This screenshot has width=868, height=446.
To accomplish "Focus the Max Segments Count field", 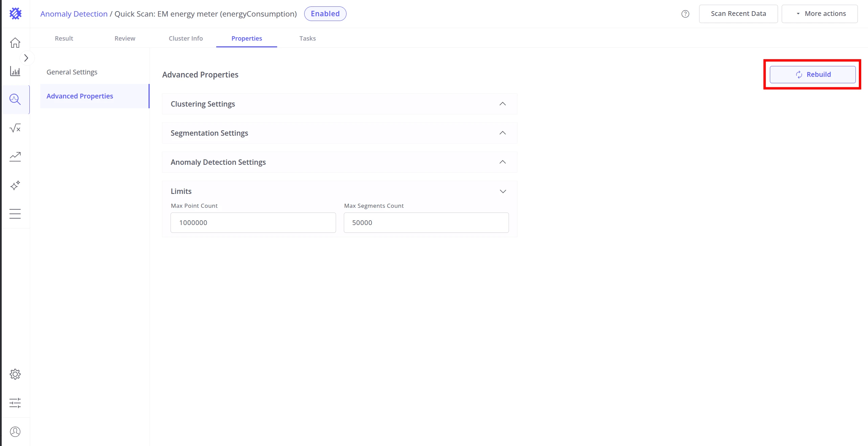I will [x=426, y=223].
